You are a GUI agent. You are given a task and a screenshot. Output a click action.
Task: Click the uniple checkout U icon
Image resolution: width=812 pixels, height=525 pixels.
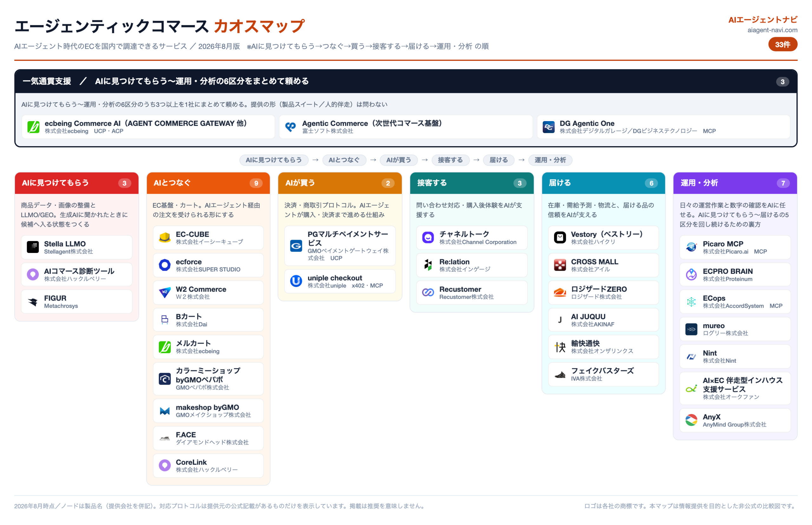296,281
